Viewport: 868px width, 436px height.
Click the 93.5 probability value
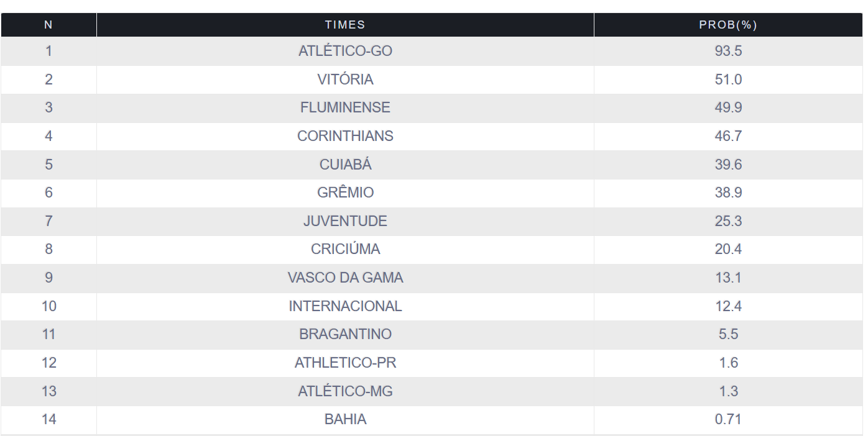(728, 51)
